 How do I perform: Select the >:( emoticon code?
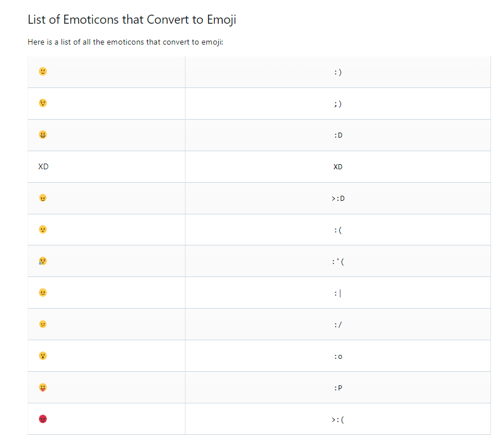tap(338, 420)
